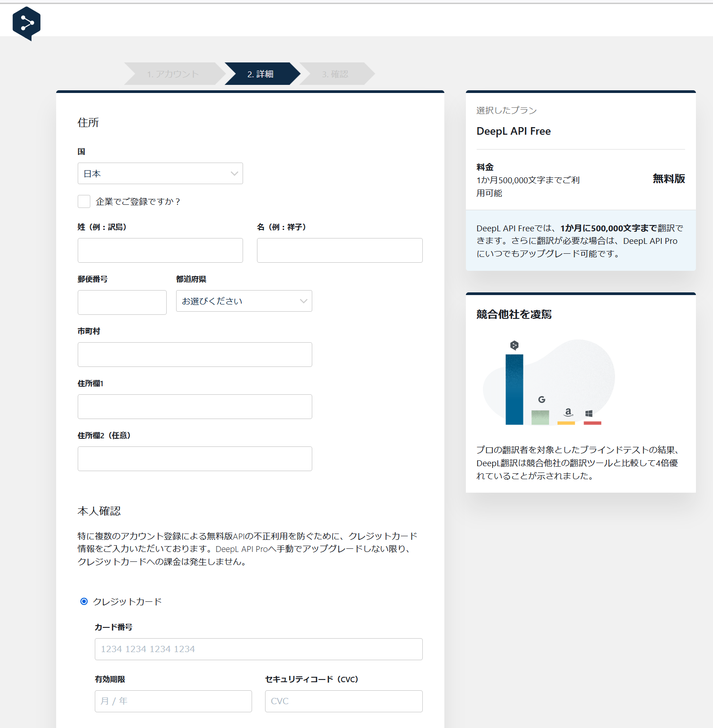Click the Google icon in comparison chart
713x728 pixels.
point(542,399)
